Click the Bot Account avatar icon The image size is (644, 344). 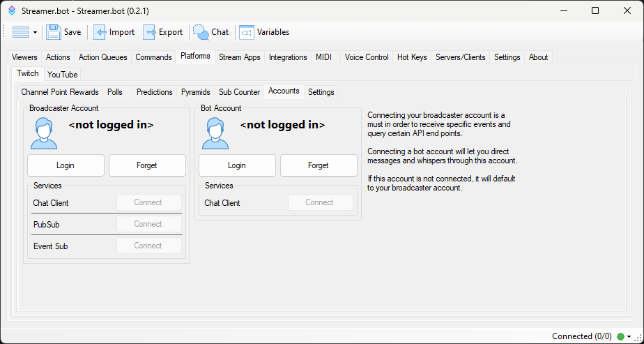point(215,133)
